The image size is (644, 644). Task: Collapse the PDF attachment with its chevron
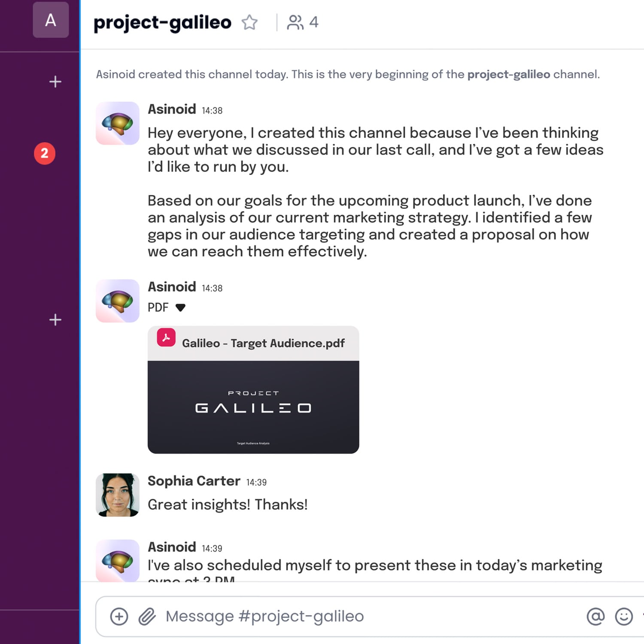[x=181, y=307]
